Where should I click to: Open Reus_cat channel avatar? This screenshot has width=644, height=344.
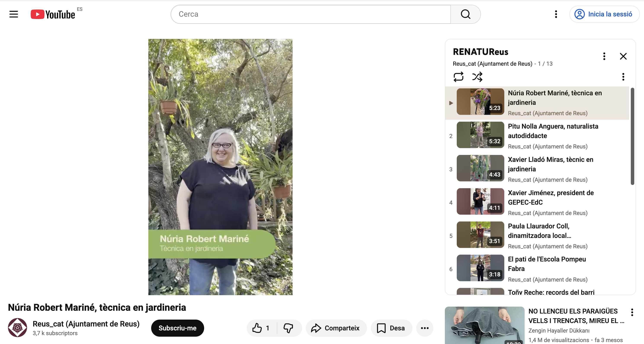pos(18,328)
